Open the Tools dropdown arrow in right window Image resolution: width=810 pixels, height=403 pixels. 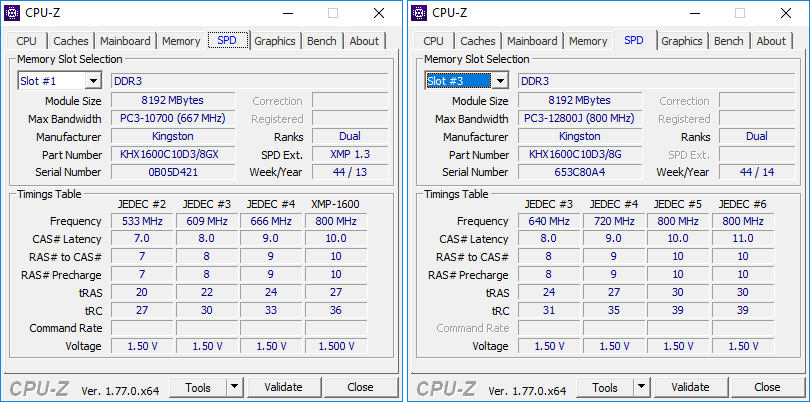tap(642, 387)
